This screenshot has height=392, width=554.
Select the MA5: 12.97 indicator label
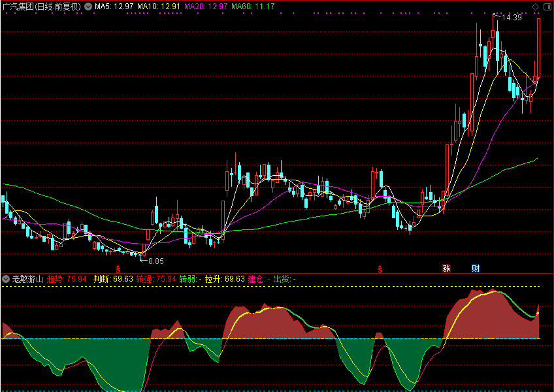114,7
